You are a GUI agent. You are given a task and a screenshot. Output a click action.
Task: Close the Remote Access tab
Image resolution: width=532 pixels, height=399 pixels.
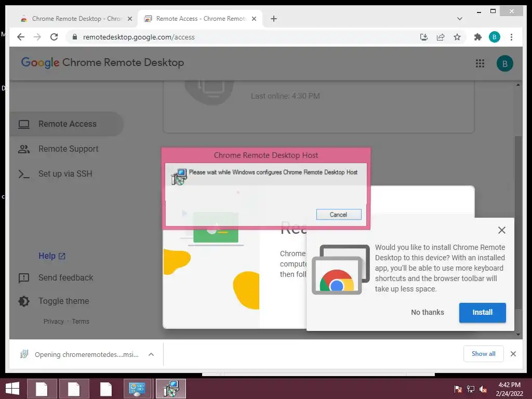(254, 19)
